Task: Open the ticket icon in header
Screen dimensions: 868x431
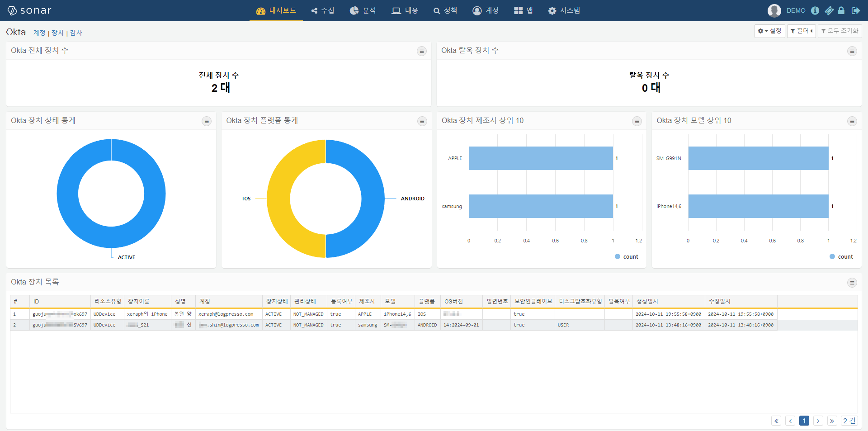Action: coord(829,10)
